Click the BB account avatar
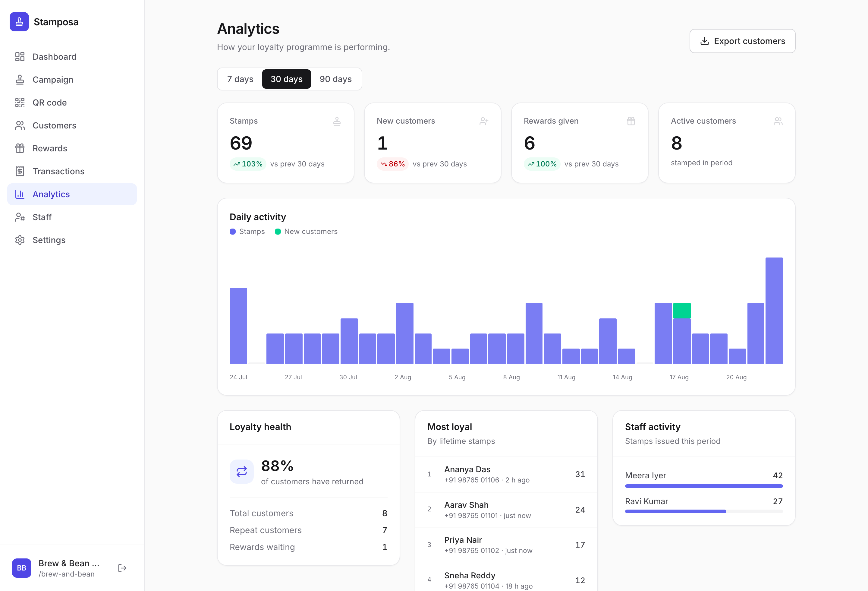The height and width of the screenshot is (591, 868). point(22,568)
